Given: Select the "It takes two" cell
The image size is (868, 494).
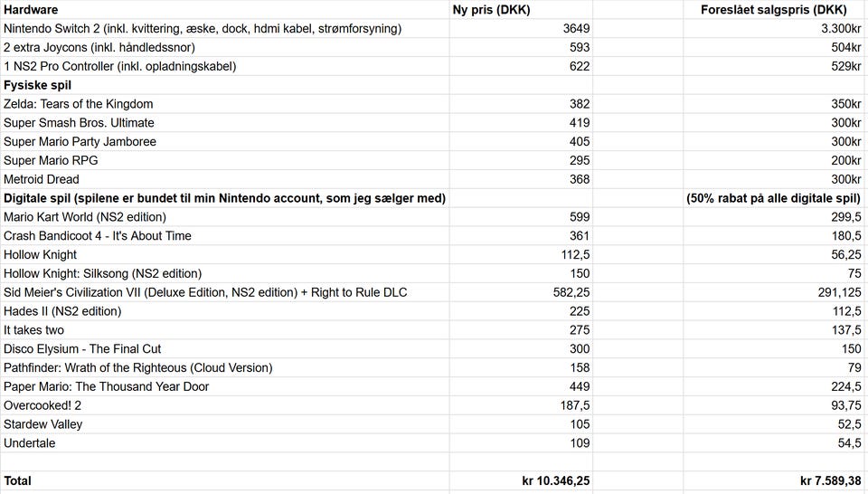Looking at the screenshot, I should click(225, 329).
